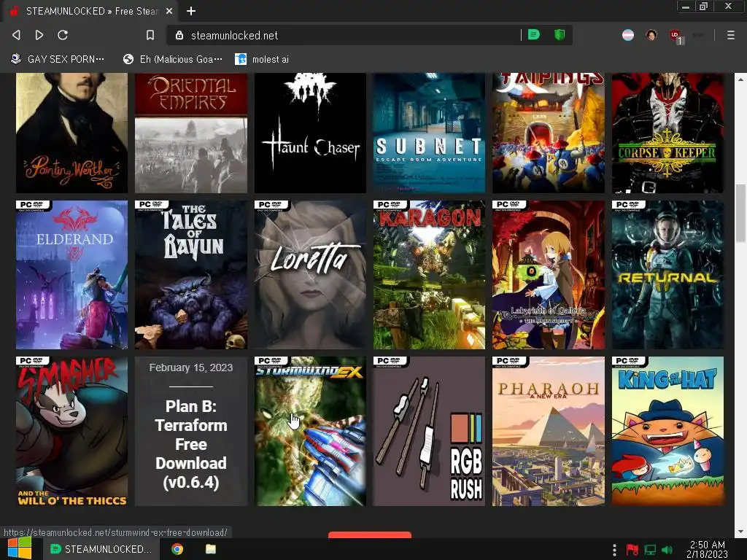The height and width of the screenshot is (560, 747).
Task: Open the 'molest ai' bookmark
Action: 262,59
